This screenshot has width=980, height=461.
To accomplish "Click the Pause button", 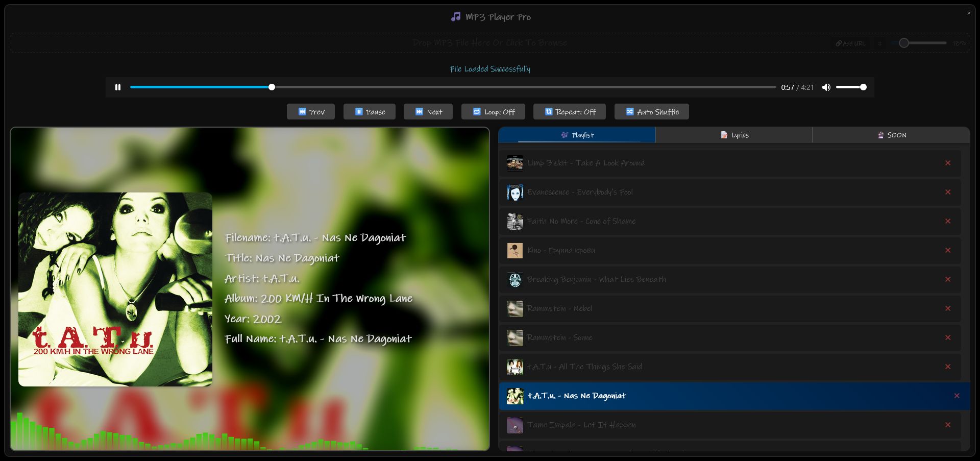I will click(x=369, y=111).
